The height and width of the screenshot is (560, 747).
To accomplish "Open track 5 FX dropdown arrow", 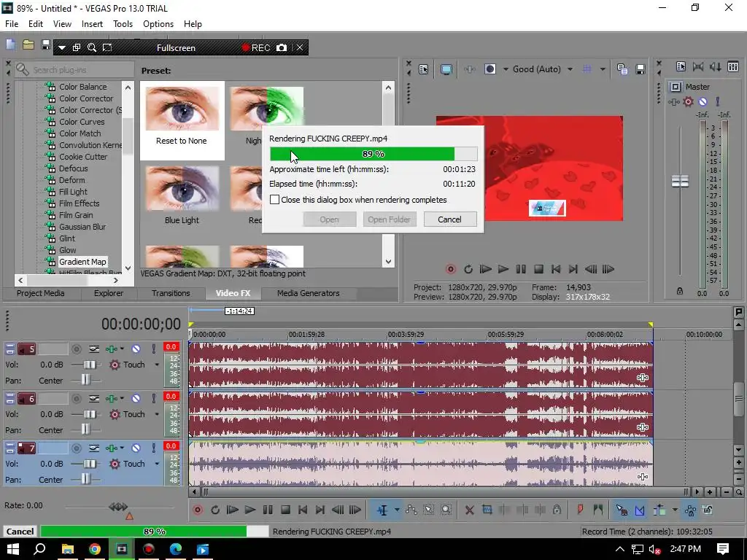I will click(x=122, y=349).
